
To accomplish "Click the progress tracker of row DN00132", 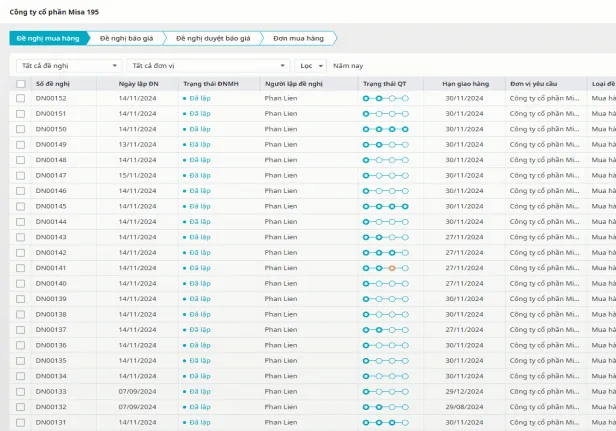I will pos(385,407).
